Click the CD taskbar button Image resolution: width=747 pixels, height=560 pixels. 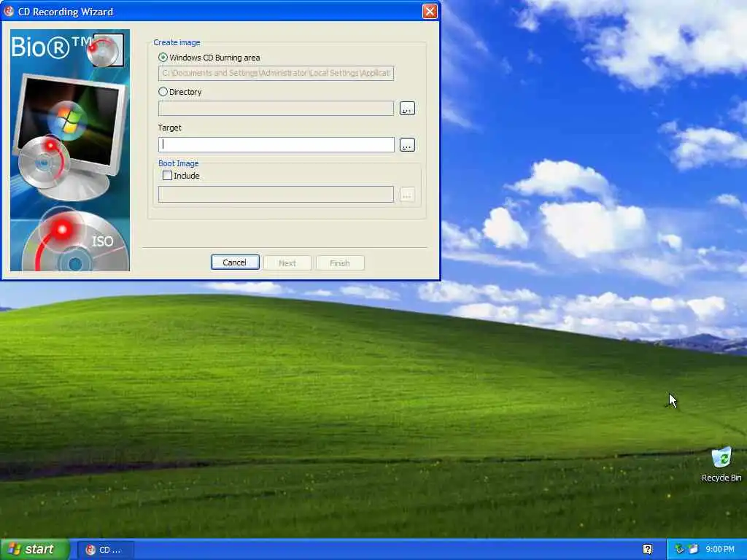pos(105,550)
